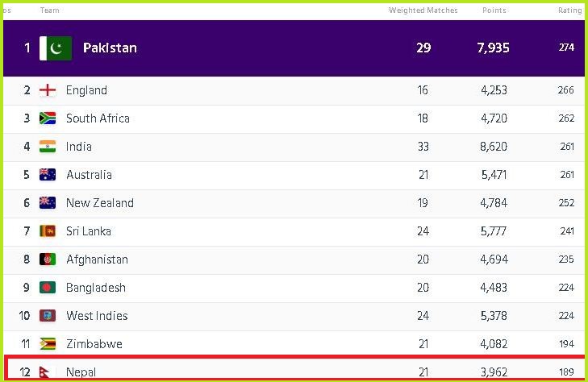Select the Points column header
Image resolution: width=588 pixels, height=382 pixels.
(494, 10)
